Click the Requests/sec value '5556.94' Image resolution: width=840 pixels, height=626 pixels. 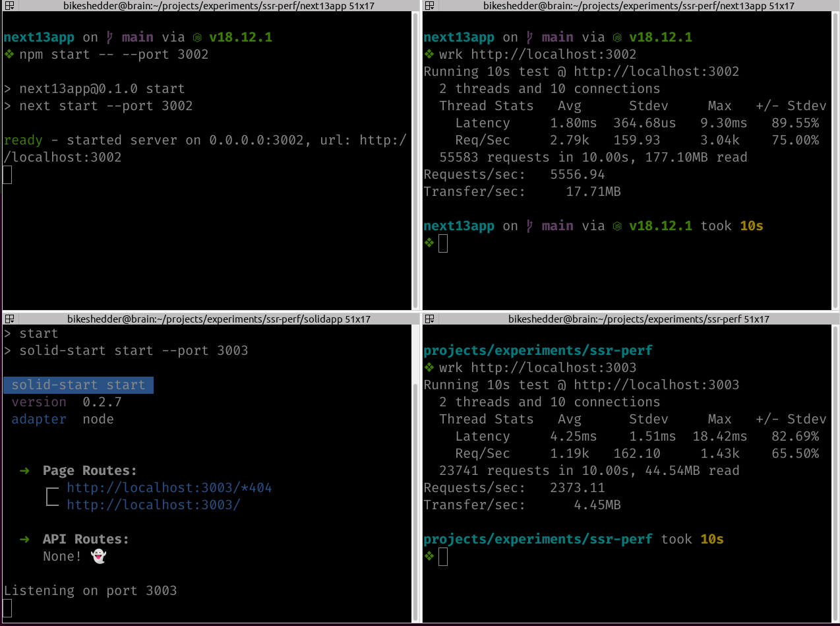578,175
